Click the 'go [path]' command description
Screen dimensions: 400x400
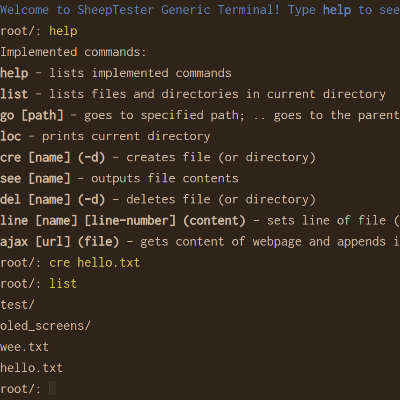click(200, 115)
